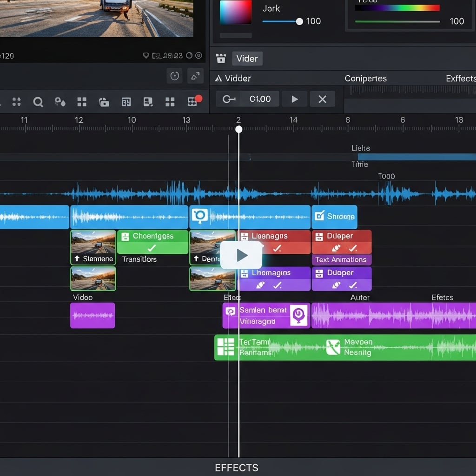476x476 pixels.
Task: Open the Exffects tab in the panel
Action: [x=460, y=79]
